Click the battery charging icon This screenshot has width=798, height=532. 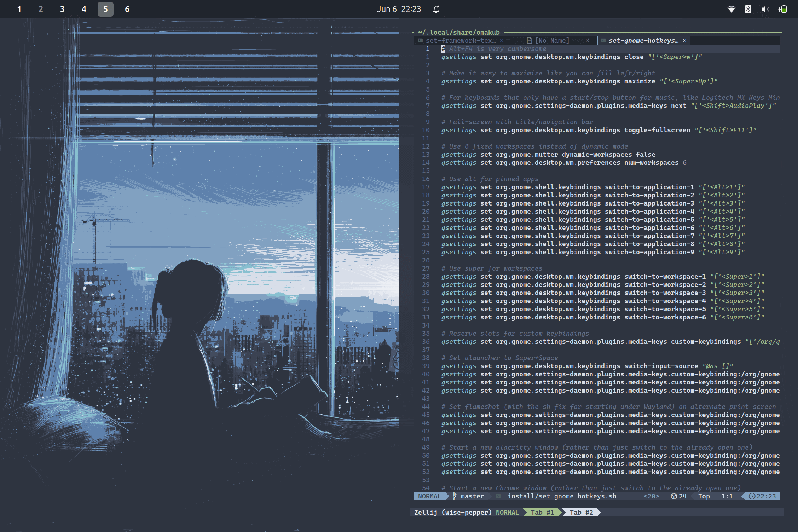782,9
